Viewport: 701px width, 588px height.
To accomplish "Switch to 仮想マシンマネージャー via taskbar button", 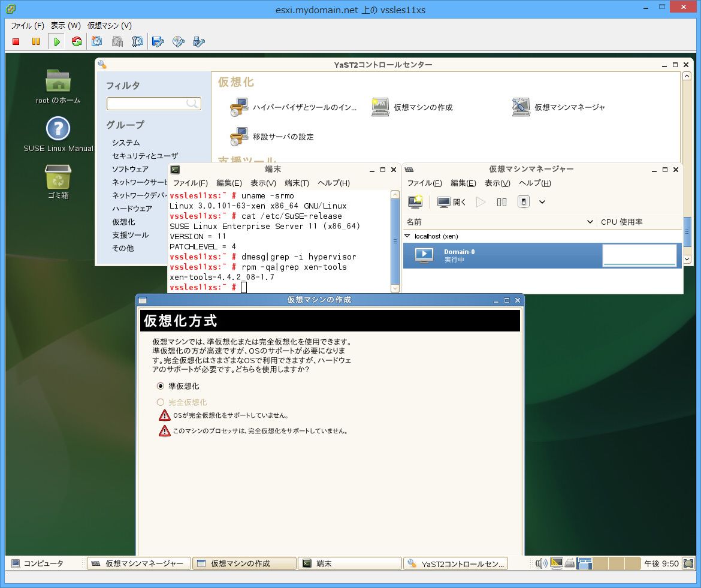I will click(x=138, y=563).
